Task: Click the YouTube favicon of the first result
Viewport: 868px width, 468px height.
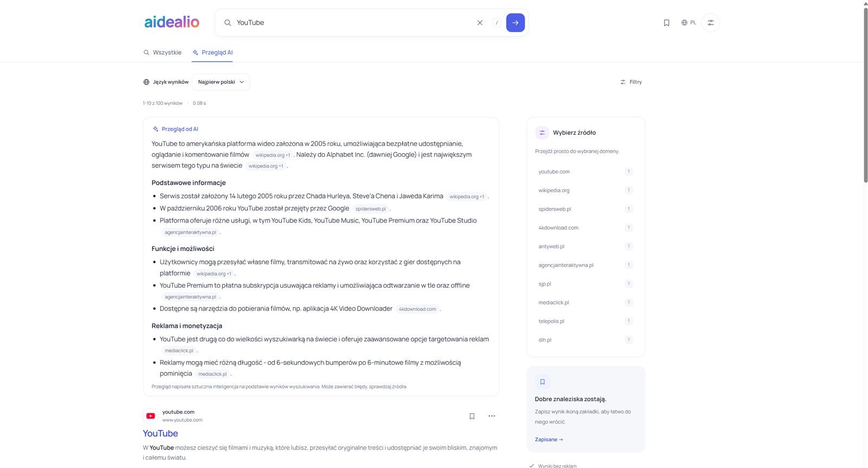Action: point(150,416)
